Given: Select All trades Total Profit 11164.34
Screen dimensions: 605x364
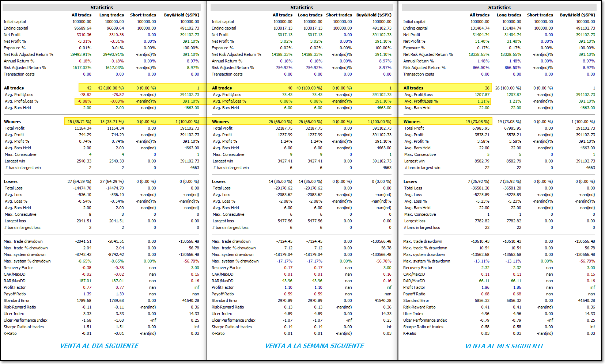Looking at the screenshot, I should pos(83,128).
